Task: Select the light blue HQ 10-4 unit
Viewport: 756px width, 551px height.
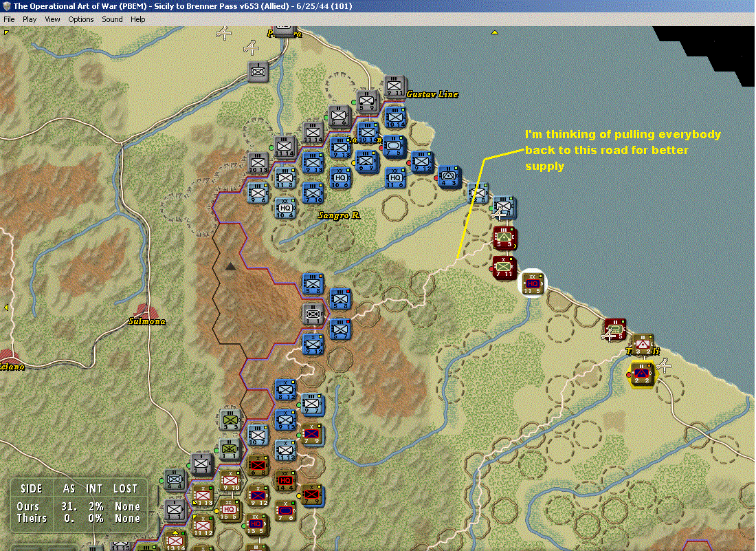Action: pos(285,208)
